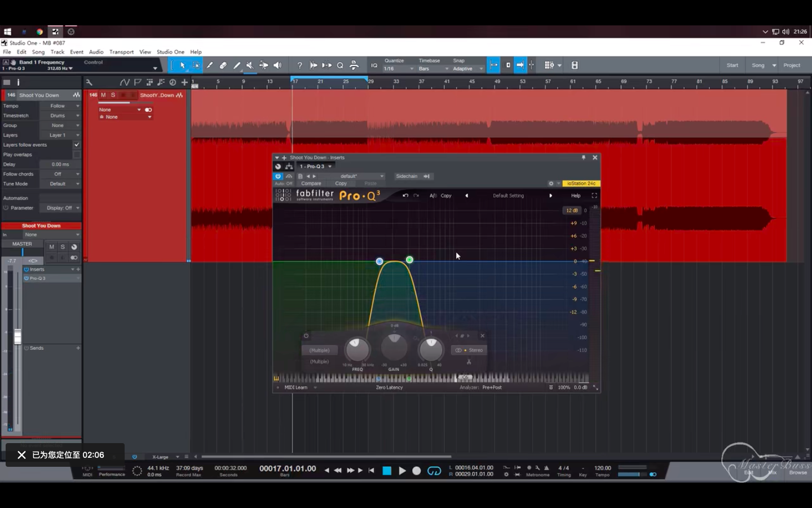
Task: Click the 12 dB display range button
Action: tap(572, 210)
